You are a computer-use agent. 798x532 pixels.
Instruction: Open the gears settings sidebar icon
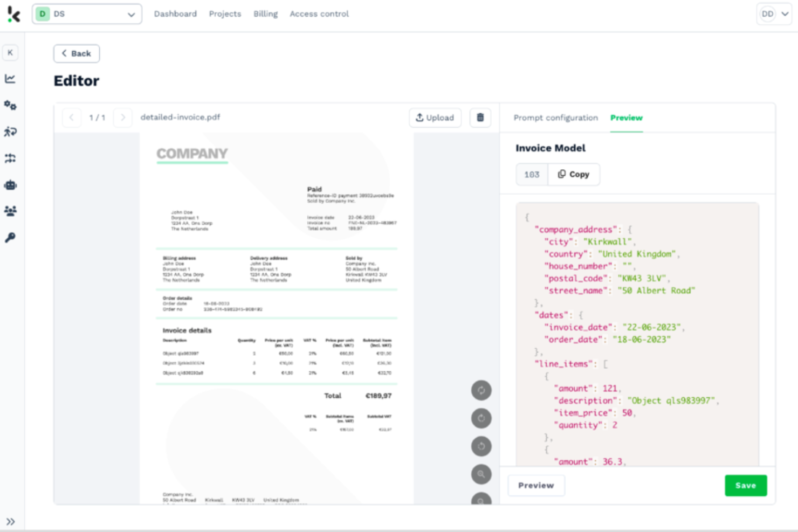point(10,105)
